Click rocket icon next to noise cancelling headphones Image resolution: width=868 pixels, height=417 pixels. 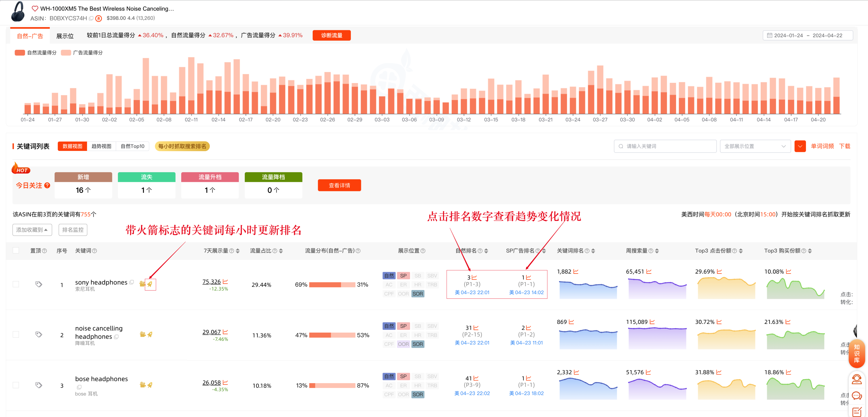coord(150,334)
